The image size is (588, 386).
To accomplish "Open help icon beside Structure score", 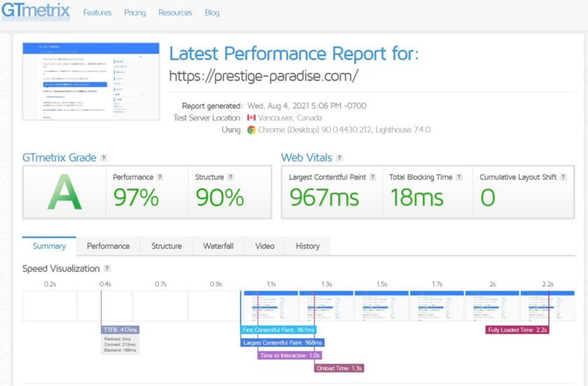I will [230, 177].
